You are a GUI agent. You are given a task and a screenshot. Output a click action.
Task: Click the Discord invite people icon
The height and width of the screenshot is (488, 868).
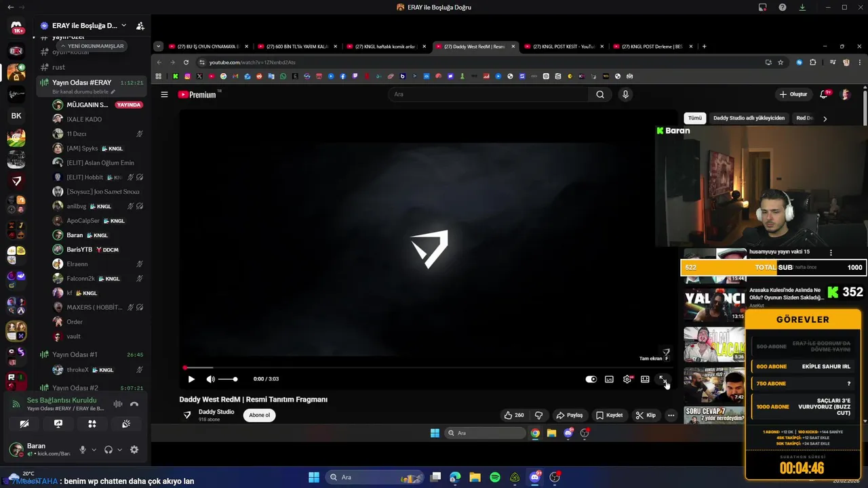(x=140, y=26)
